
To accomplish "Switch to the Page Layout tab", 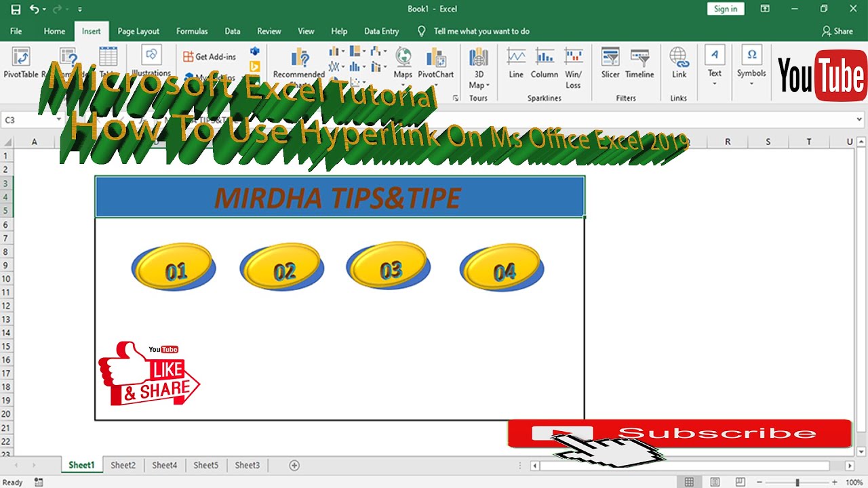I will click(138, 31).
